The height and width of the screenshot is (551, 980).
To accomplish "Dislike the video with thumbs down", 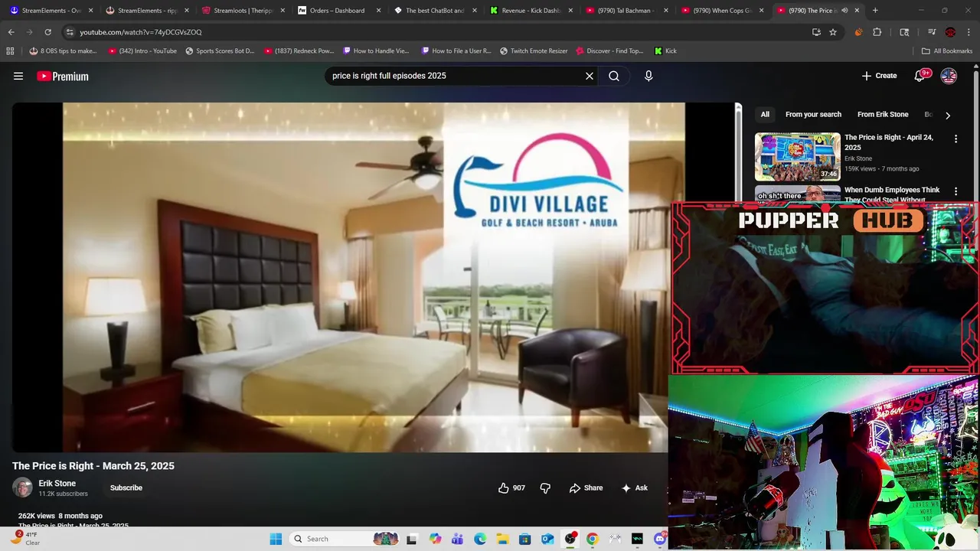I will pos(545,487).
